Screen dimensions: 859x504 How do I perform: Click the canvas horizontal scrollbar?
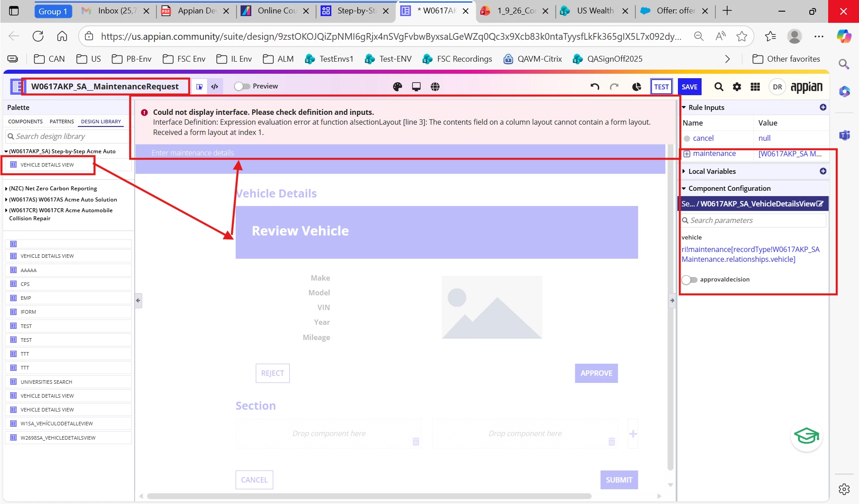point(369,496)
